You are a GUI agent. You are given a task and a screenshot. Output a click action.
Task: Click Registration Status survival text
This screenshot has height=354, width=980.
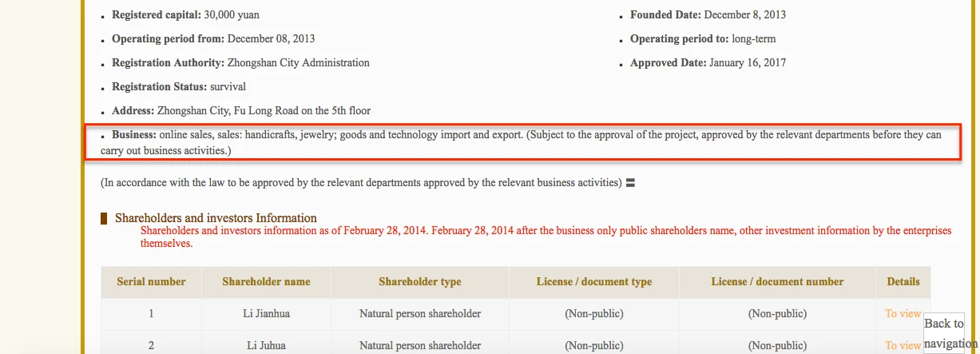tap(179, 87)
